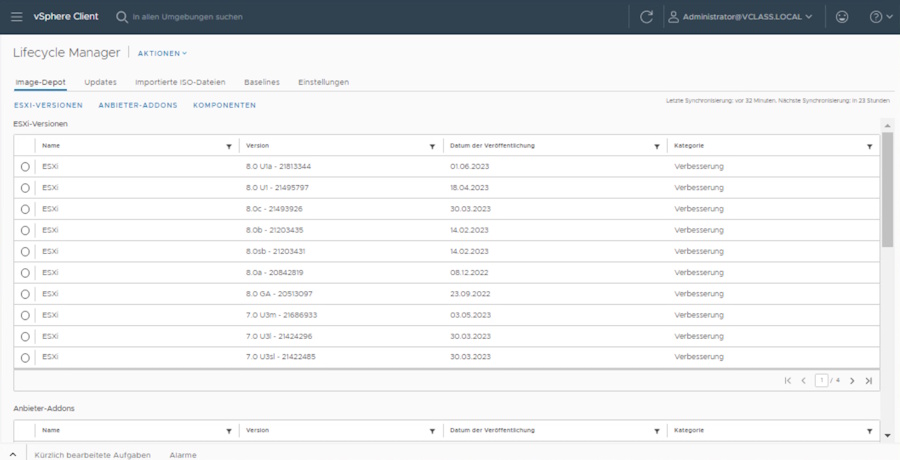Click version text 8.0 GA - 20513097

[x=279, y=294]
